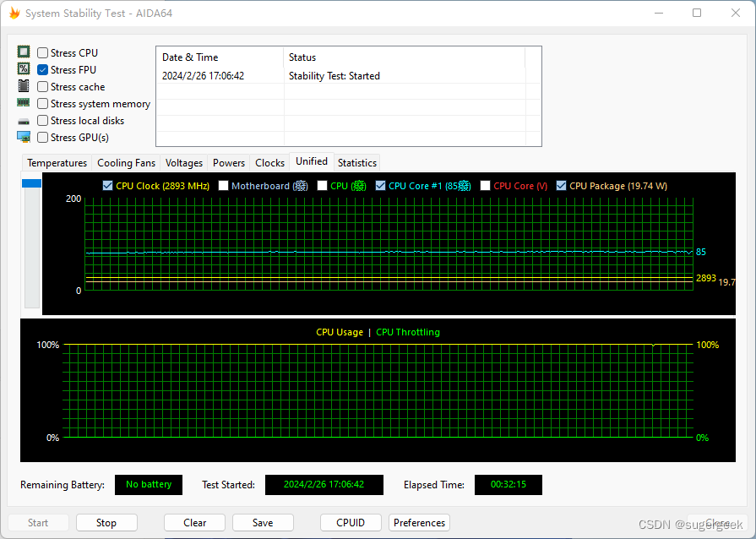Viewport: 756px width, 539px height.
Task: Enable the Stress system memory checkbox
Action: 42,103
